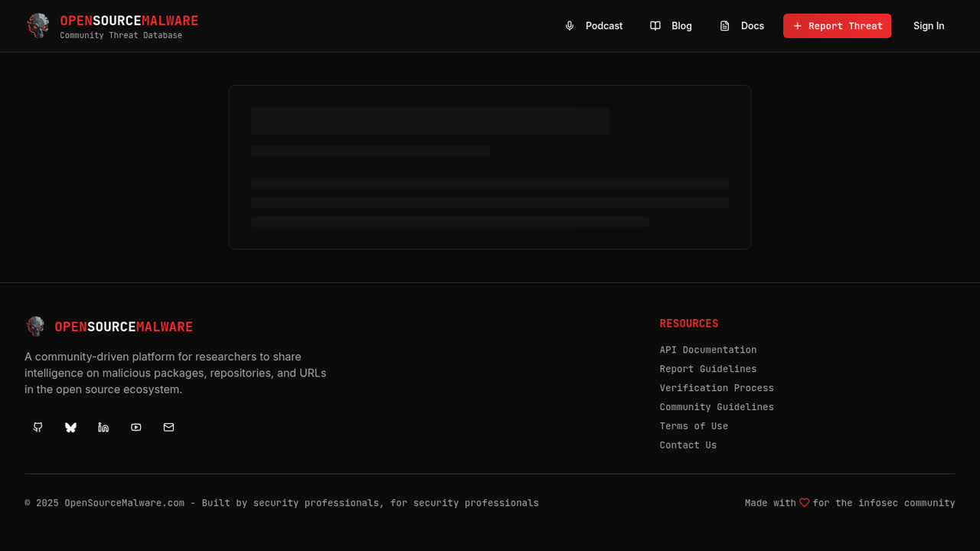
Task: Open the YouTube channel icon
Action: click(x=136, y=427)
